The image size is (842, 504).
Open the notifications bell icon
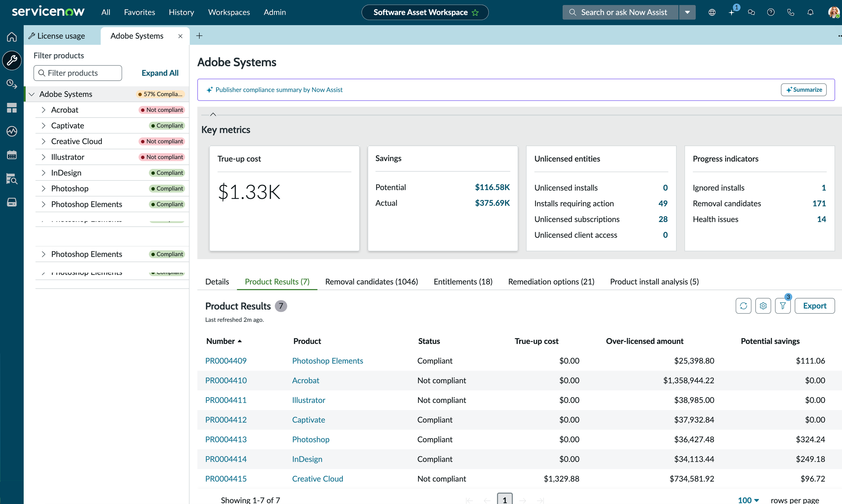click(x=810, y=12)
